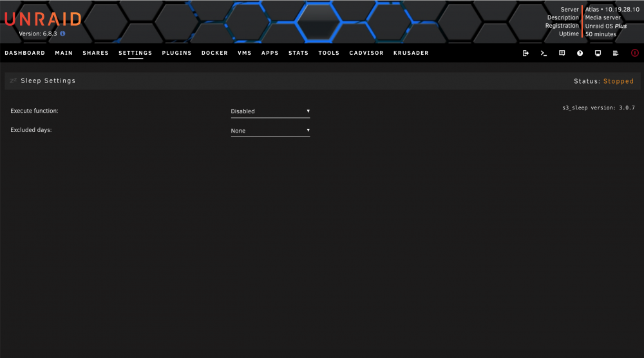Switch to the Docker tab
The height and width of the screenshot is (358, 644).
click(x=214, y=53)
